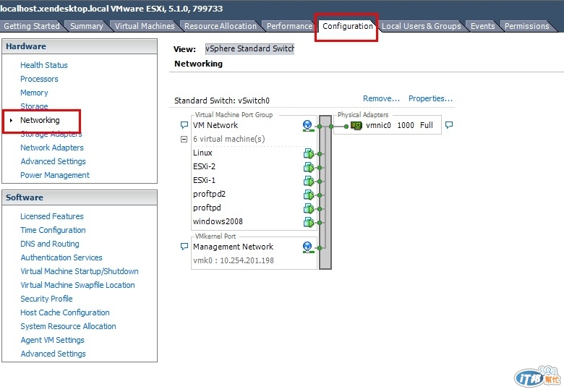Open Advanced Settings under Hardware
This screenshot has width=564, height=392.
click(x=53, y=161)
